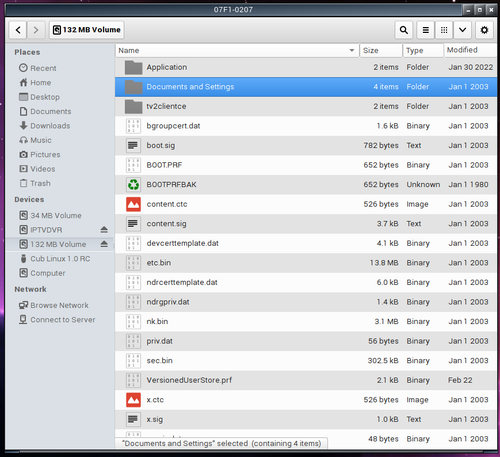Select the priv.dat file icon
This screenshot has width=500, height=457.
point(133,341)
